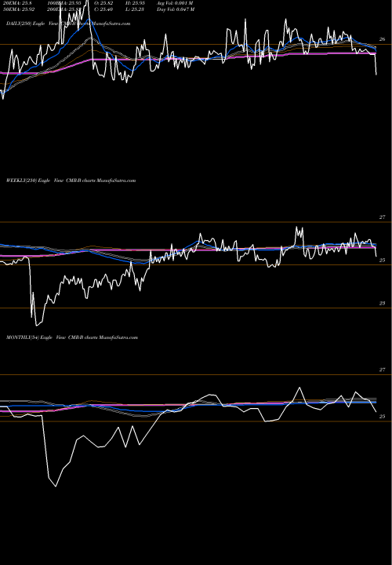Click the Day Vol label
The height and width of the screenshot is (565, 392).
[x=176, y=9]
